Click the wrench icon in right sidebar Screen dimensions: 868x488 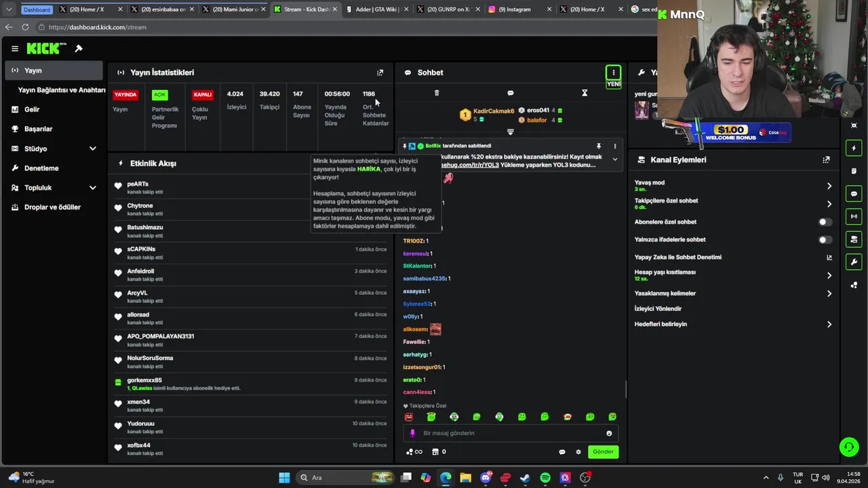[x=854, y=262]
